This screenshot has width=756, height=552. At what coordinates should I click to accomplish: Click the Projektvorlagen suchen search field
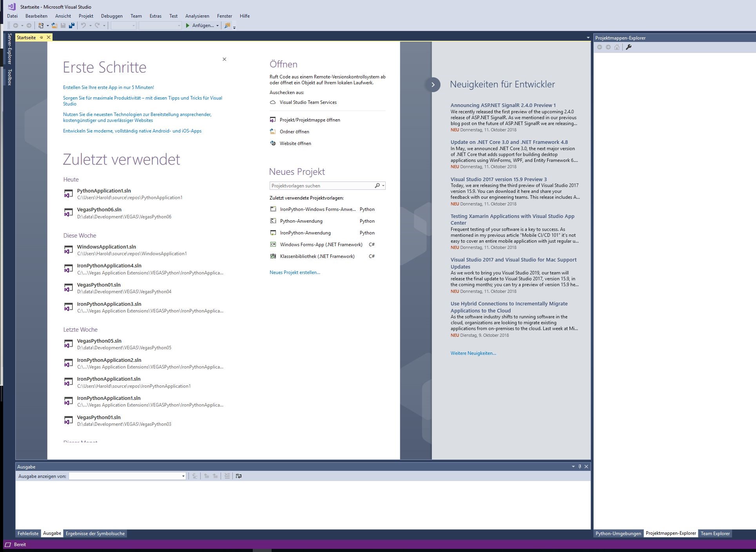click(321, 186)
